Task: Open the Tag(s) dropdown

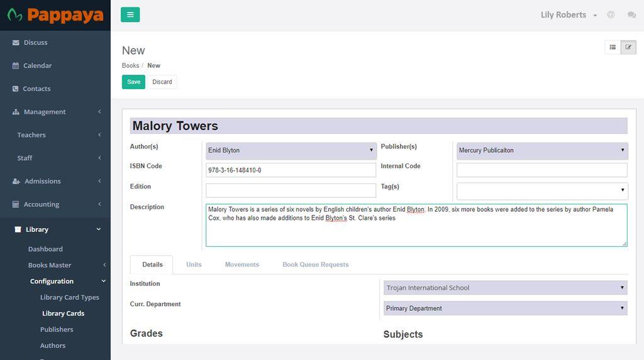Action: [542, 191]
